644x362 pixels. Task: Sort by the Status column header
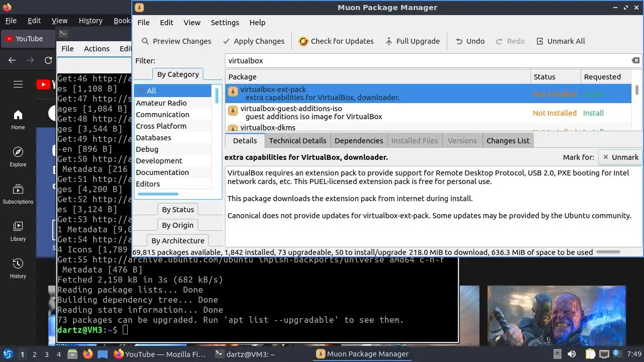(555, 77)
